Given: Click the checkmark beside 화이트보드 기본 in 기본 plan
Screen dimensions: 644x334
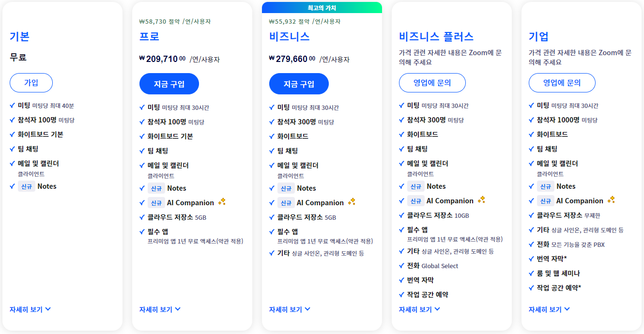Looking at the screenshot, I should (x=12, y=135).
